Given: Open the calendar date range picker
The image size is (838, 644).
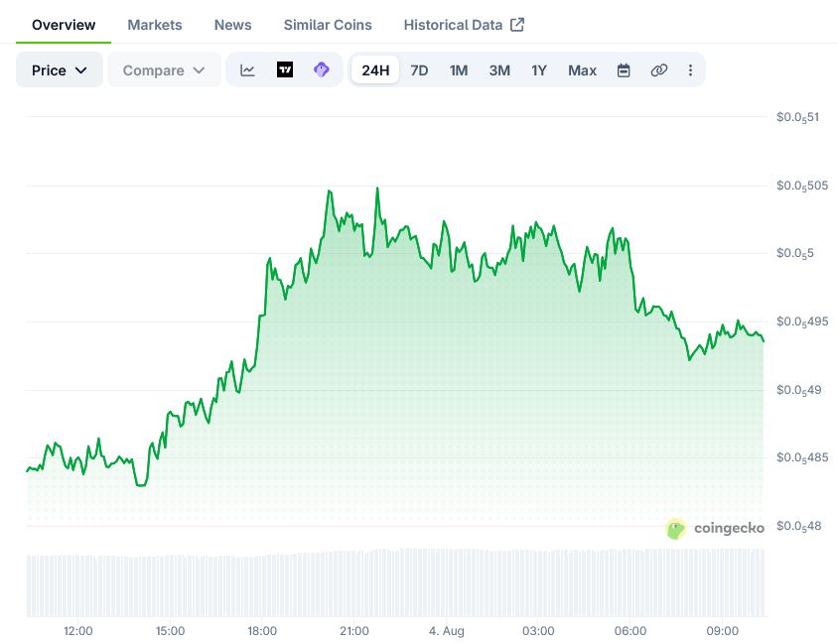Looking at the screenshot, I should click(x=624, y=69).
